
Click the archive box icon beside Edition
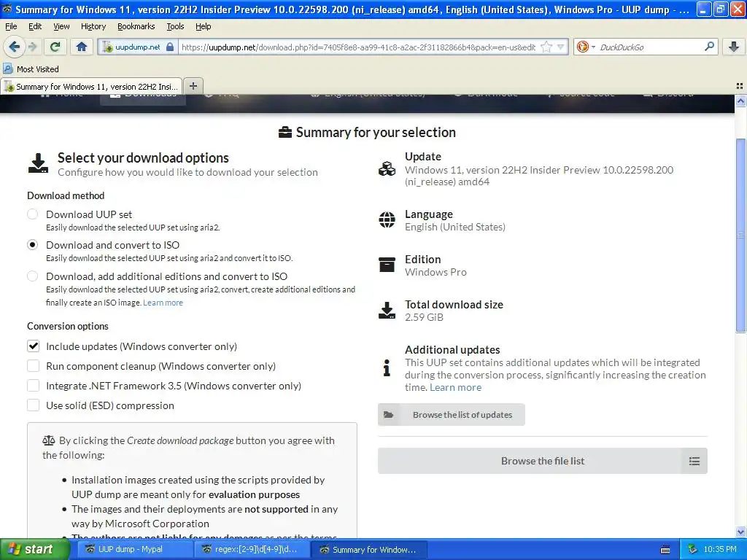point(387,265)
